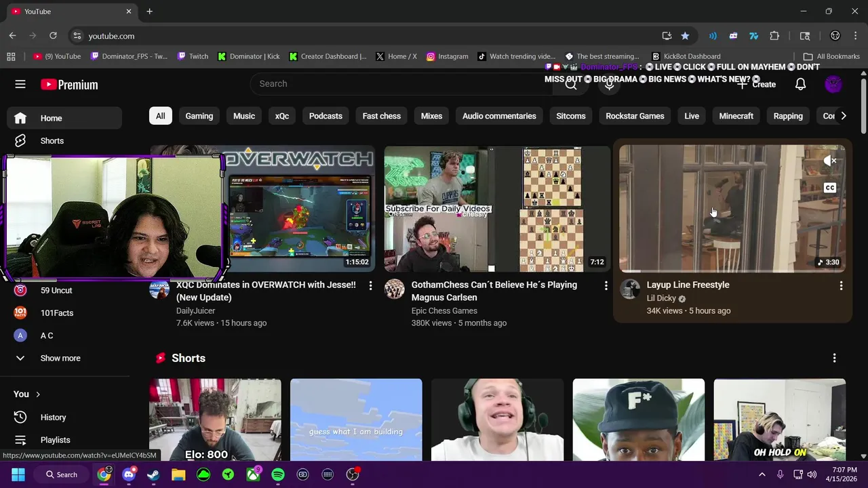This screenshot has width=868, height=488.
Task: Select the Minecraft filter chip
Action: pyautogui.click(x=736, y=116)
